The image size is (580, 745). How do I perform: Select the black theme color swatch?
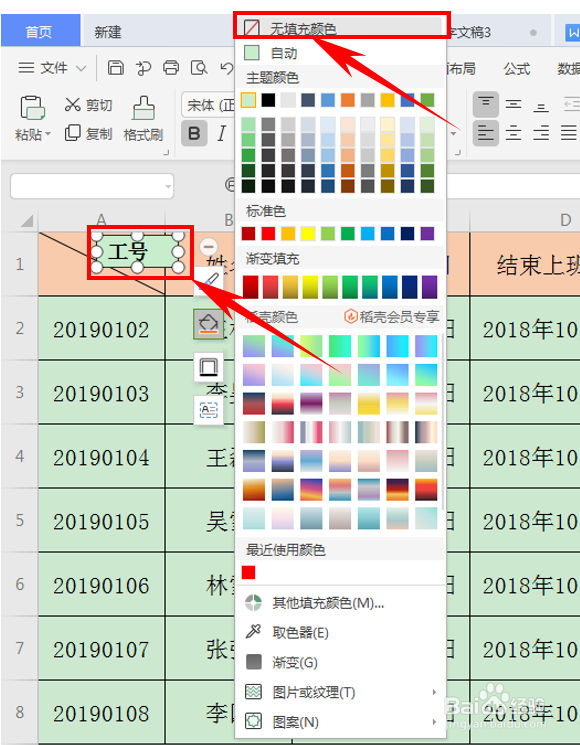click(268, 100)
